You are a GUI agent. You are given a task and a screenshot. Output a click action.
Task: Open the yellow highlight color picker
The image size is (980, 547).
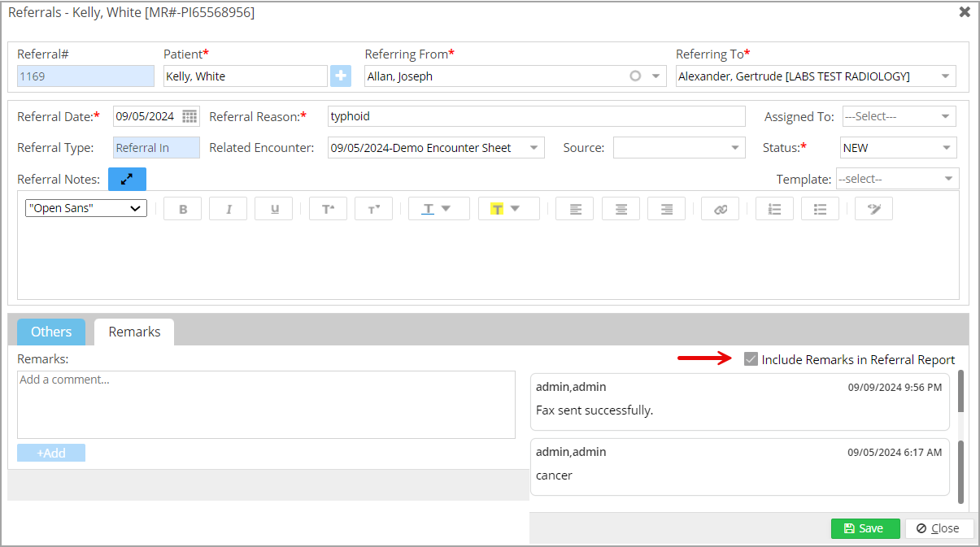(x=508, y=209)
